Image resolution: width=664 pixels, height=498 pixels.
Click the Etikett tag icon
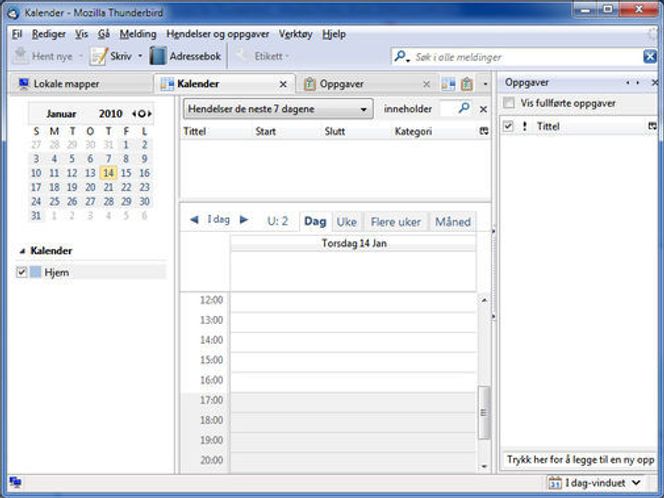click(243, 56)
